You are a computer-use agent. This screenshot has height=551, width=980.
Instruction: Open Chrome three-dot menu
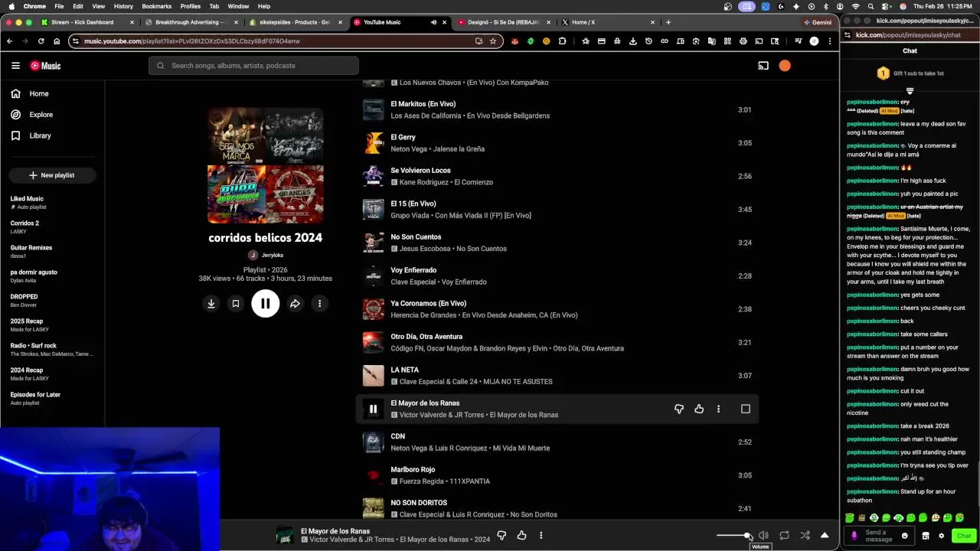click(x=830, y=41)
